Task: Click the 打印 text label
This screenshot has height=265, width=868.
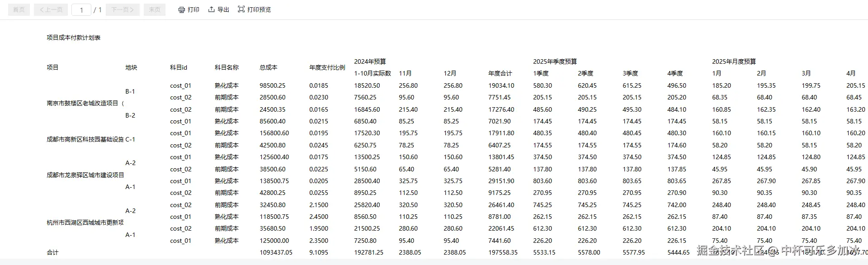Action: coord(193,9)
